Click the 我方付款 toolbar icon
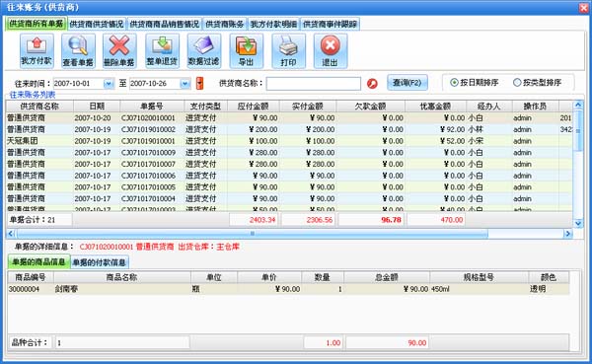Image resolution: width=592 pixels, height=364 pixels. pos(37,51)
